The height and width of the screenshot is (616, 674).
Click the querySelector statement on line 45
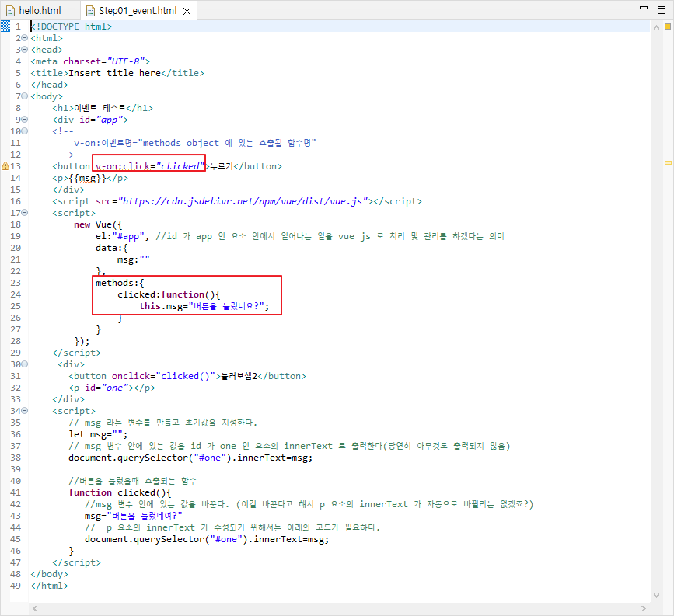(x=207, y=539)
